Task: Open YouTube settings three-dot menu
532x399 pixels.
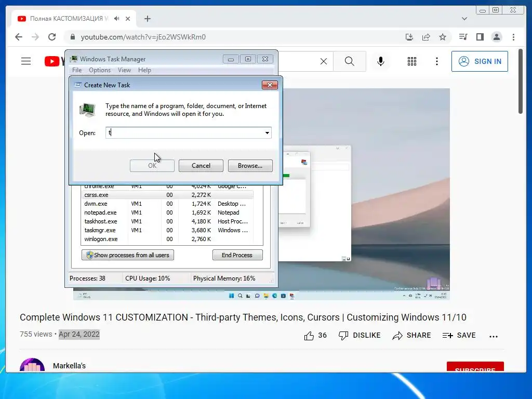Action: 436,61
